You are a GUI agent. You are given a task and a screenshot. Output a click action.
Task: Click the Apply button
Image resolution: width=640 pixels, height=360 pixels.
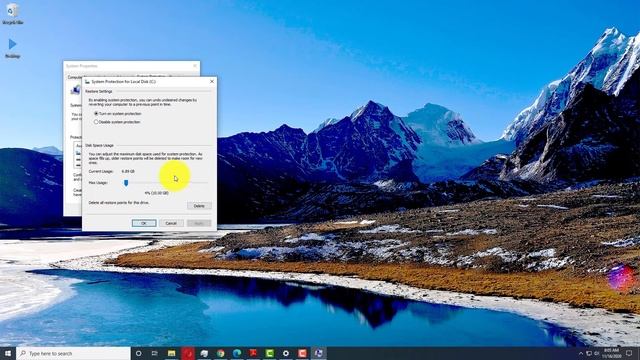tap(199, 223)
